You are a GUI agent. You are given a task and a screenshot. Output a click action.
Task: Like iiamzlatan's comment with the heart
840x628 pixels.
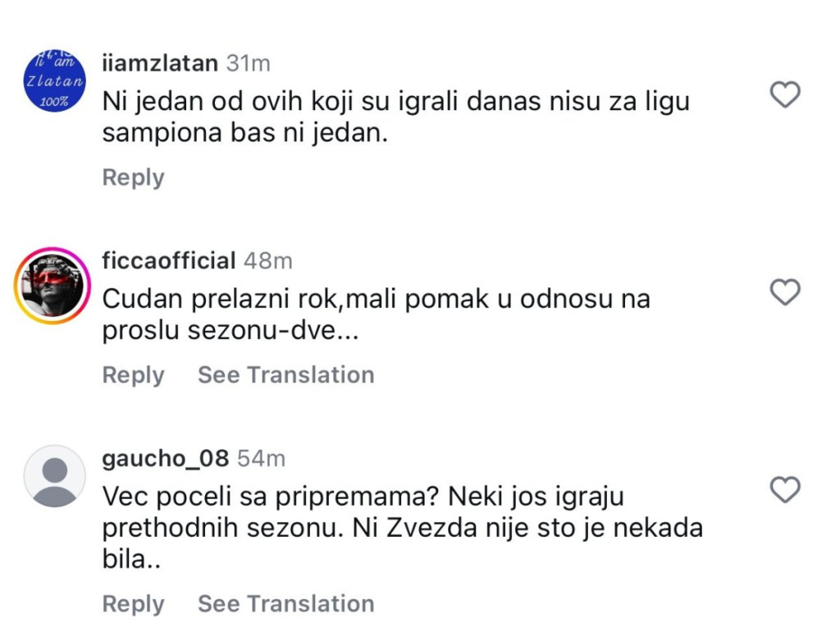pyautogui.click(x=786, y=95)
